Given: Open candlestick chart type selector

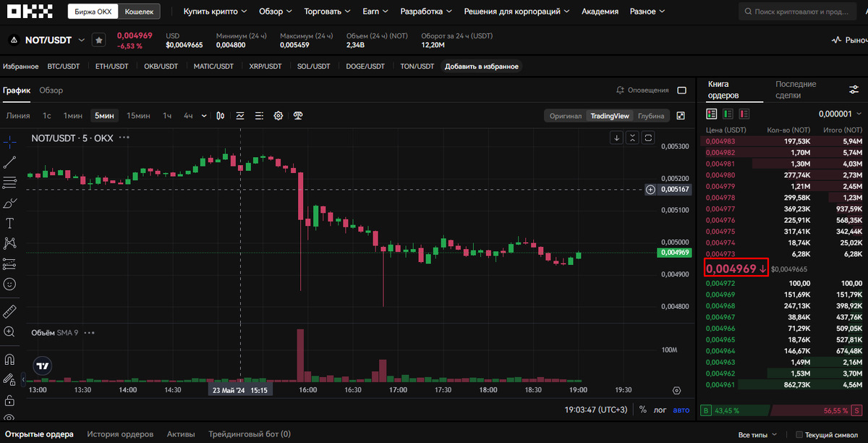Looking at the screenshot, I should point(221,115).
